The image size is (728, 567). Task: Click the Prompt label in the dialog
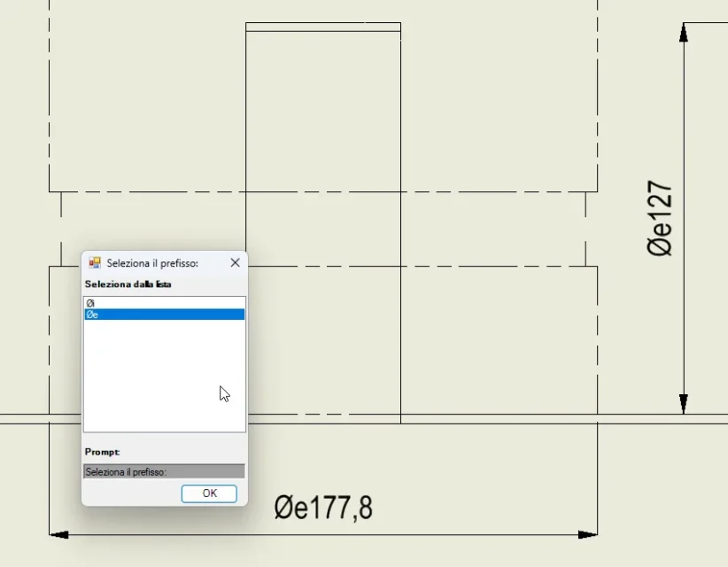pyautogui.click(x=103, y=452)
